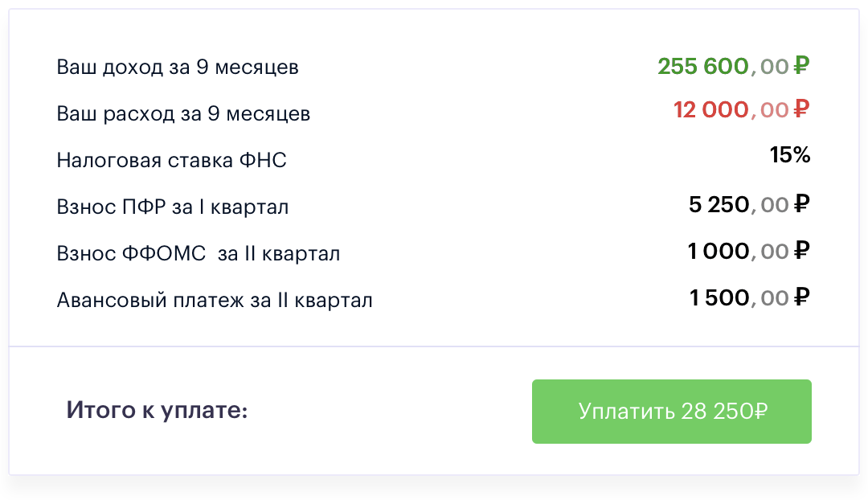The image size is (868, 500).
Task: Click the 5 250 ПФР contribution figure
Action: click(719, 204)
